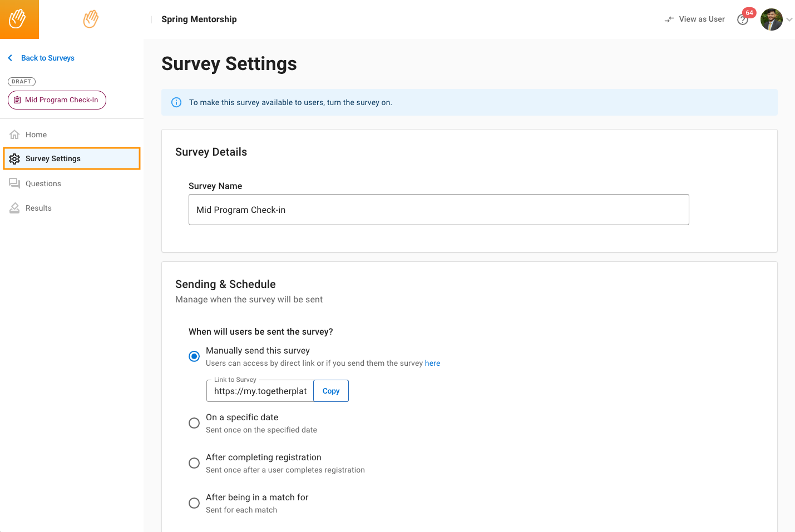This screenshot has width=795, height=532.
Task: Select Manually send this survey option
Action: tap(194, 356)
